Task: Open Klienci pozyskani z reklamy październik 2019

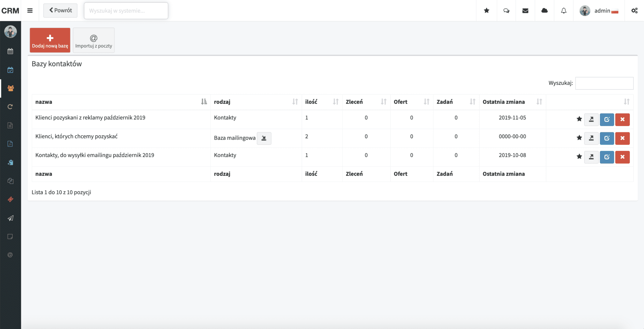Action: click(90, 118)
